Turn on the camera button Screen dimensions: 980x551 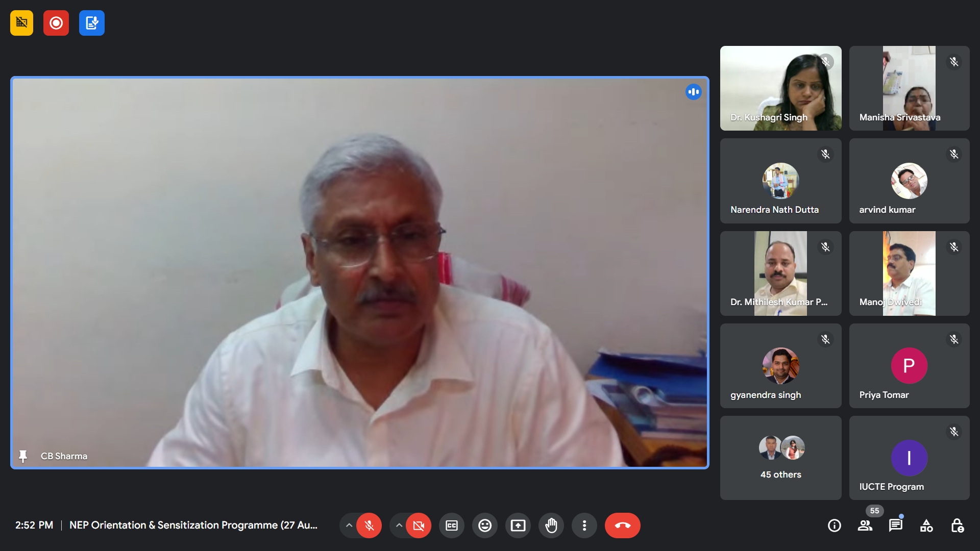coord(419,525)
